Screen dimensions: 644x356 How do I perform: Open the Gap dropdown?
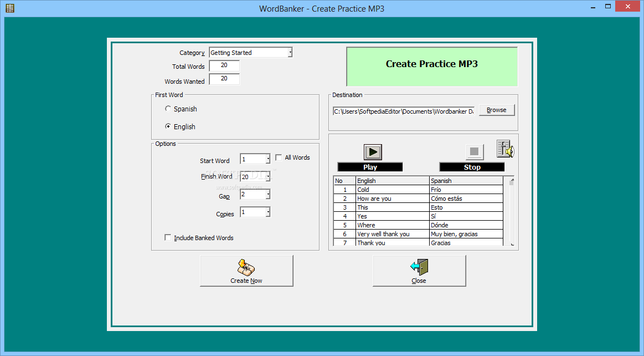268,194
